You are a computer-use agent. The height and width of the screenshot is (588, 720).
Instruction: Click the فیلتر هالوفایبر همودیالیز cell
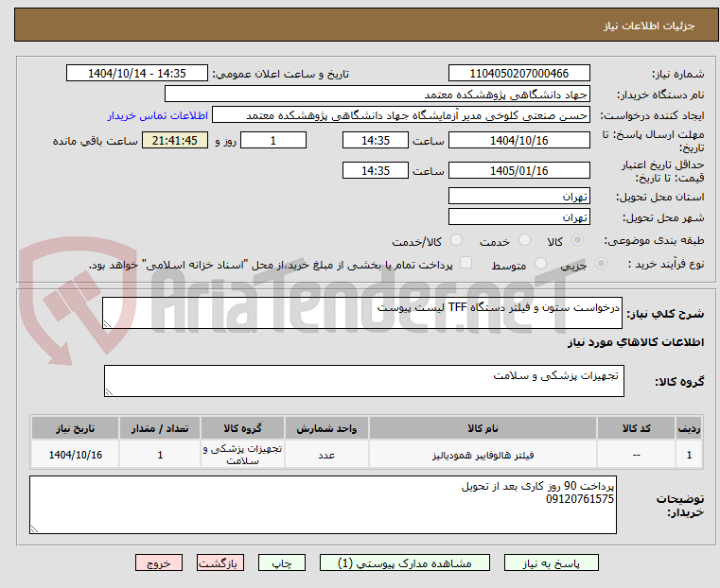(x=483, y=455)
